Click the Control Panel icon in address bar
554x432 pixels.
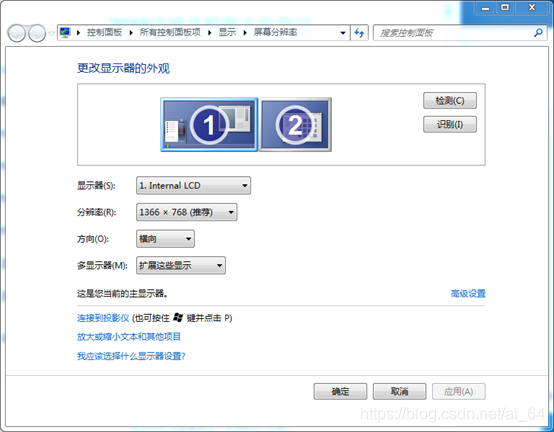(65, 32)
